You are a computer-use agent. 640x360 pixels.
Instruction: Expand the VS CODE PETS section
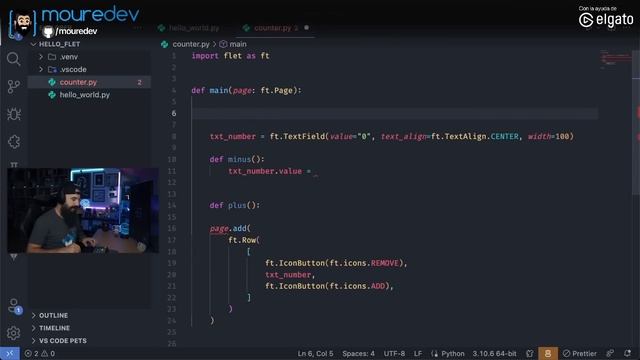coord(63,341)
